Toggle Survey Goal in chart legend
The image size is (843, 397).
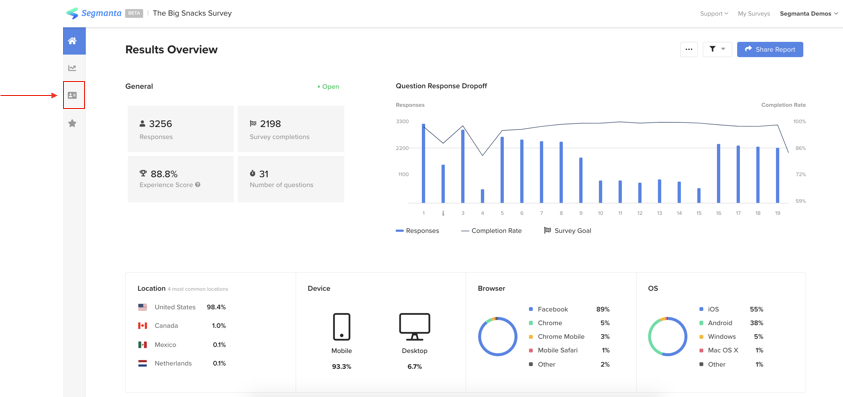point(567,231)
